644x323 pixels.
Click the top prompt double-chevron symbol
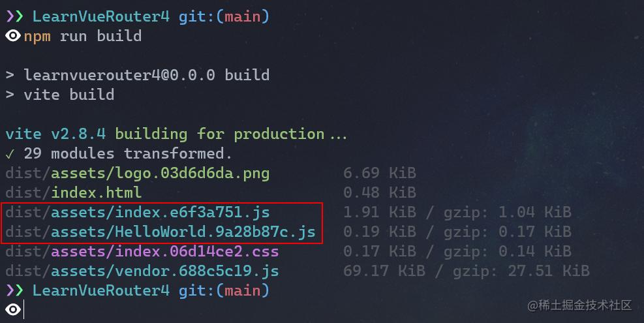[x=14, y=17]
